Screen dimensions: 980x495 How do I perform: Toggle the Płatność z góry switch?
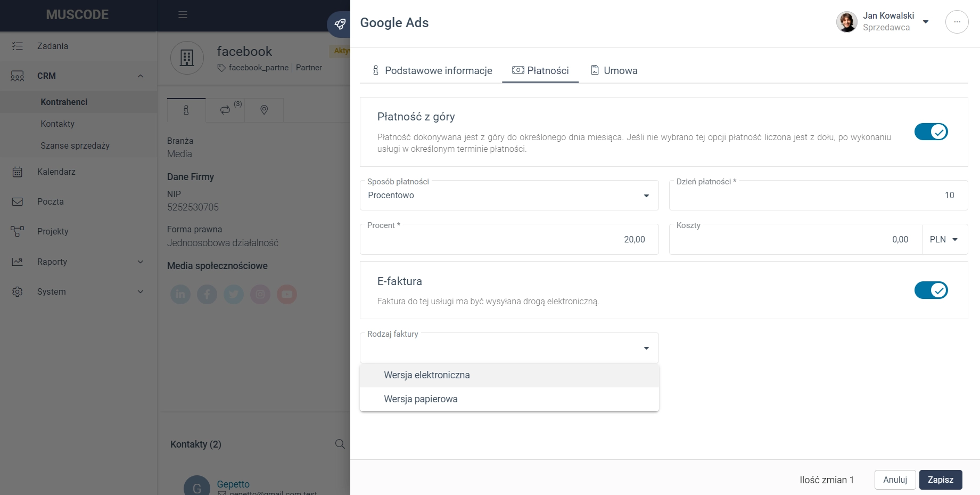coord(931,132)
